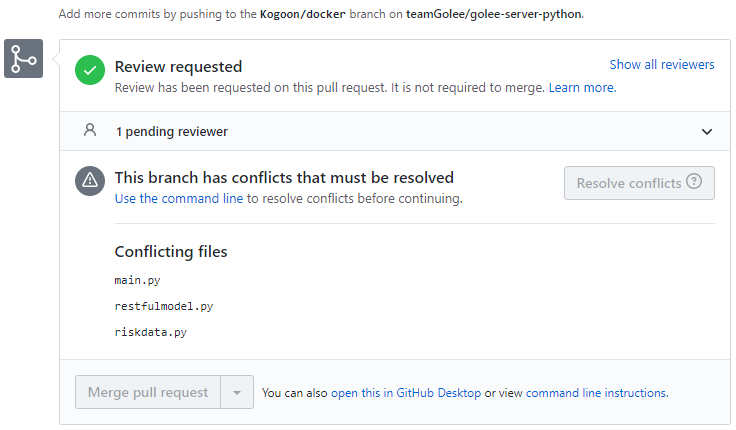Click the Use the command line link
This screenshot has height=430, width=736.
(x=179, y=199)
